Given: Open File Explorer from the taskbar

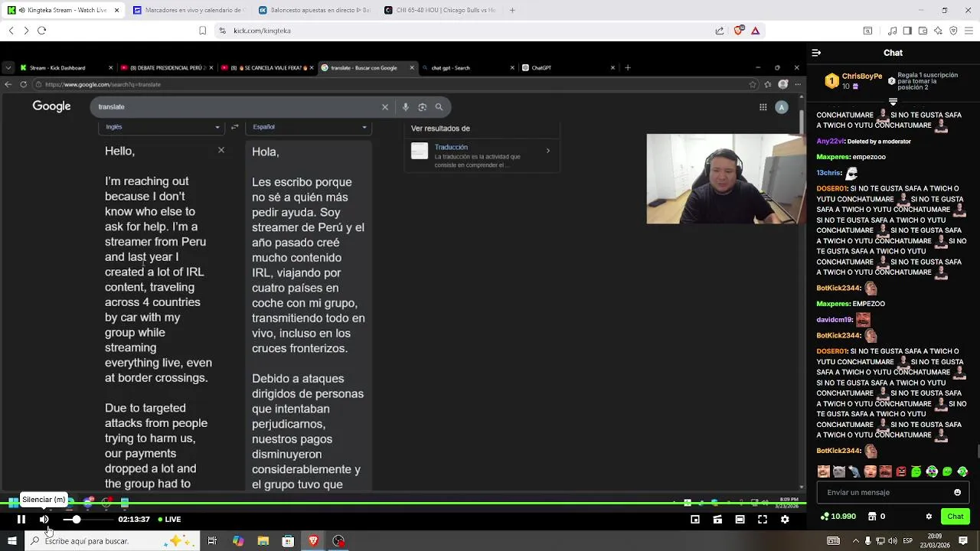Looking at the screenshot, I should click(x=263, y=541).
